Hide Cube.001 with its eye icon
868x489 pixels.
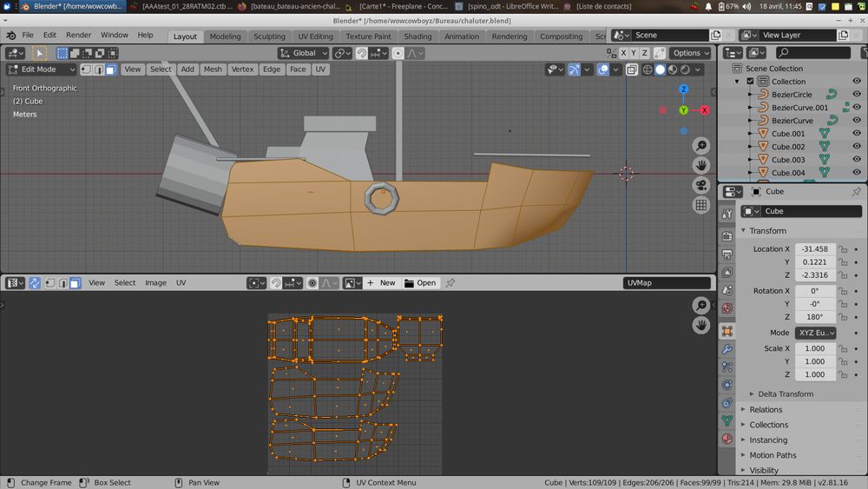[x=857, y=134]
